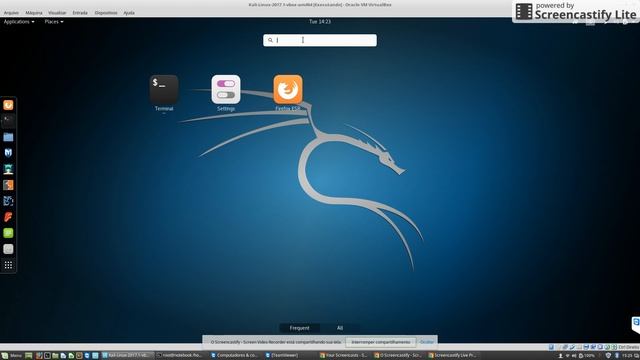Switch to the All apps tab
This screenshot has height=360, width=640.
(340, 328)
